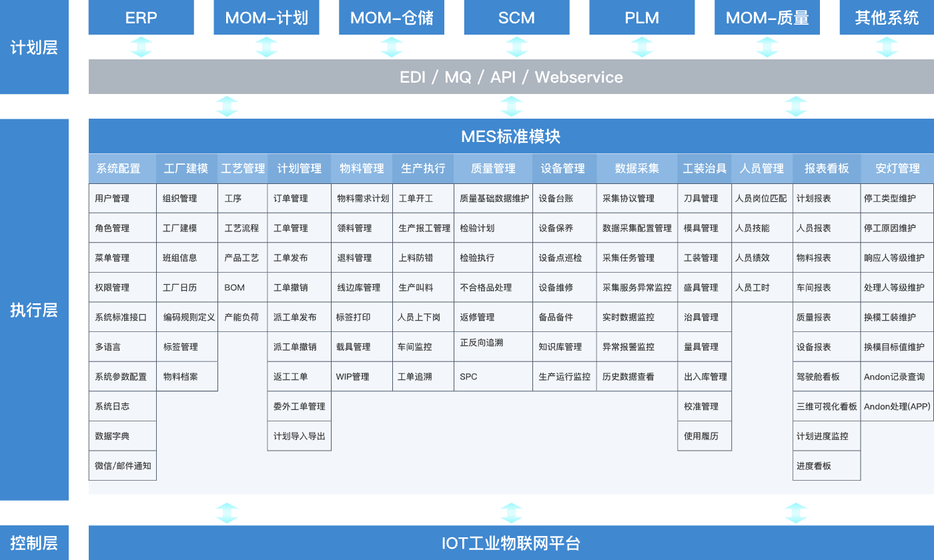Open the MOM-仓储 box
The height and width of the screenshot is (560, 934).
point(392,17)
